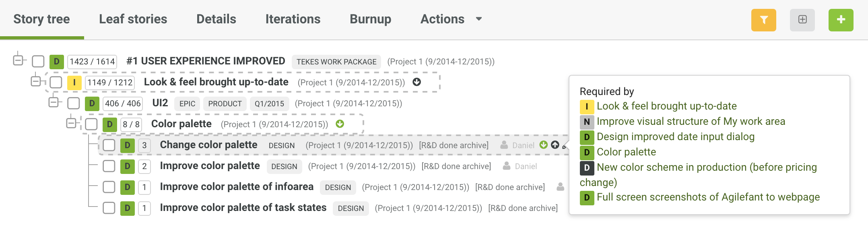Collapse the #1 USER EXPERIENCE IMPROVED tree node
The image size is (868, 248).
click(18, 60)
